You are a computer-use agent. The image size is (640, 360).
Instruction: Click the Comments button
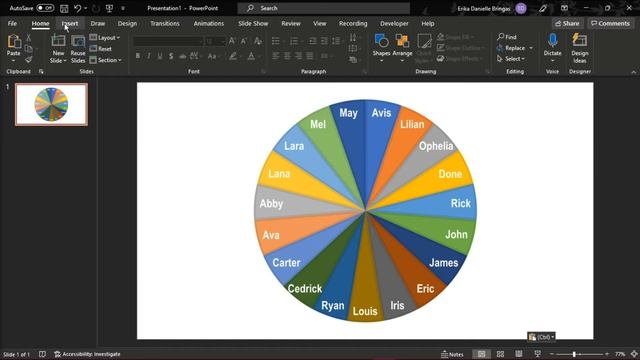[x=610, y=24]
